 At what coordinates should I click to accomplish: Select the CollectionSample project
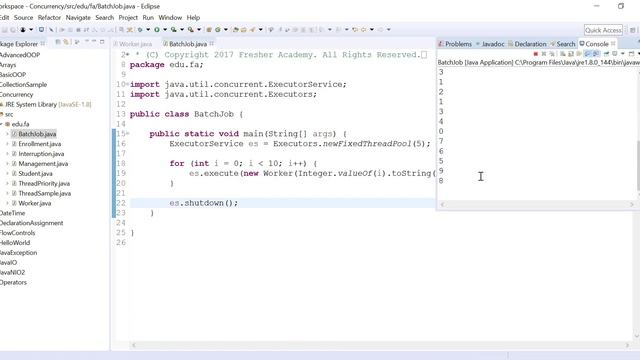pyautogui.click(x=23, y=84)
